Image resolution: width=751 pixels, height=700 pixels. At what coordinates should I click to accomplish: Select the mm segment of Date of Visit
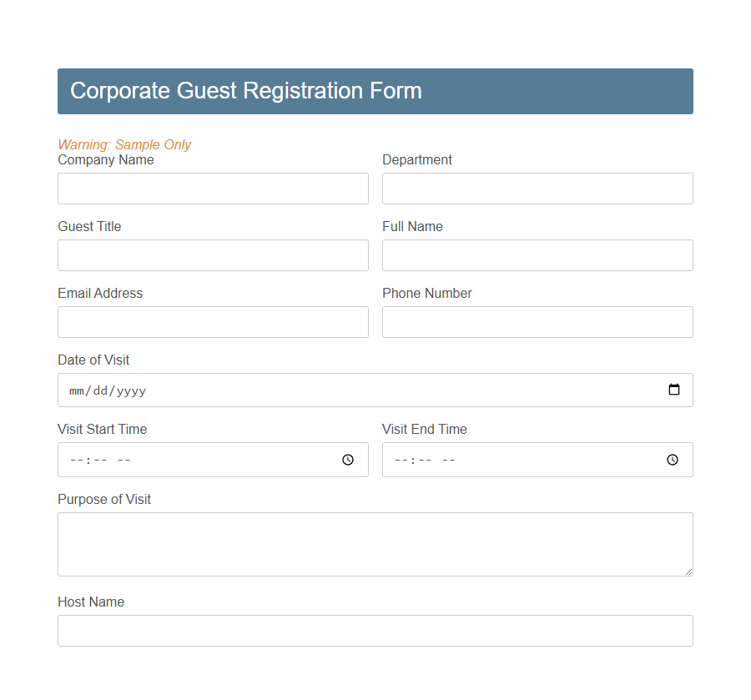(x=76, y=390)
